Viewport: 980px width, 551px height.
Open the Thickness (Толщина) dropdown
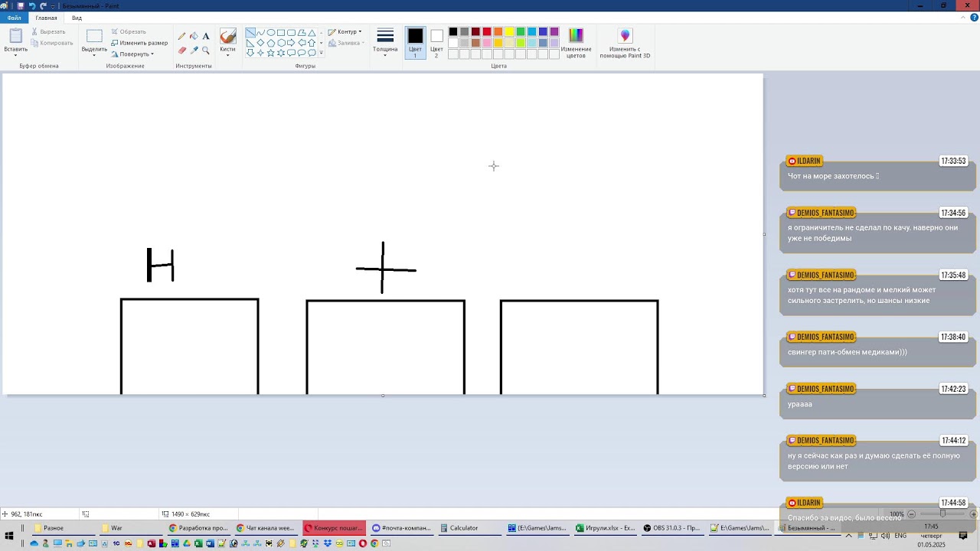(385, 43)
